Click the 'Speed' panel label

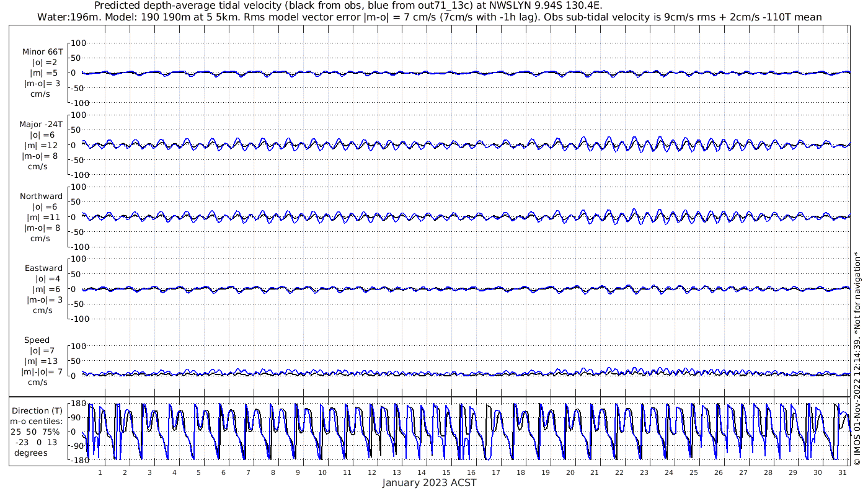(x=37, y=340)
